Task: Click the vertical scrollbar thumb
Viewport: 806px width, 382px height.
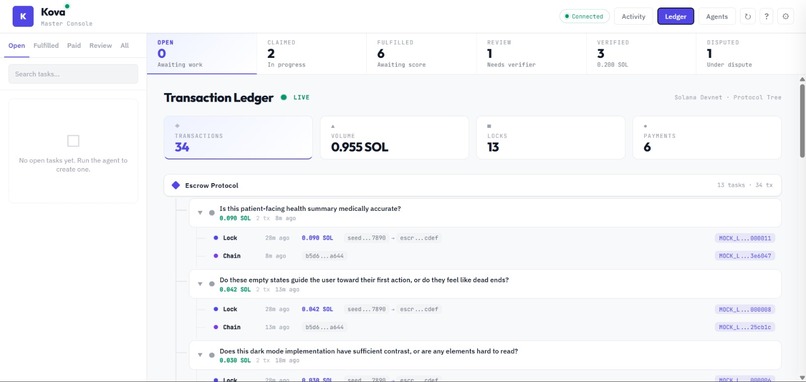Action: click(x=802, y=120)
